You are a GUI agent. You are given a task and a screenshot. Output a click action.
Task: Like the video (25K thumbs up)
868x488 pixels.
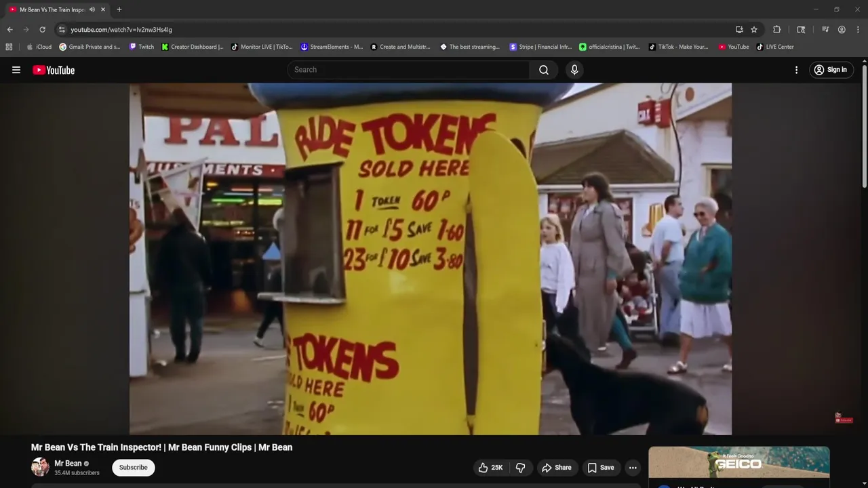pos(491,468)
